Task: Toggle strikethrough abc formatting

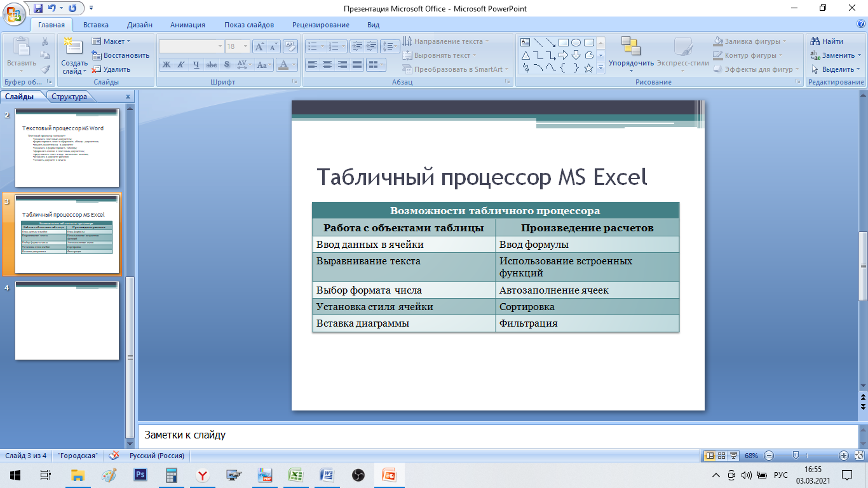Action: pyautogui.click(x=212, y=65)
